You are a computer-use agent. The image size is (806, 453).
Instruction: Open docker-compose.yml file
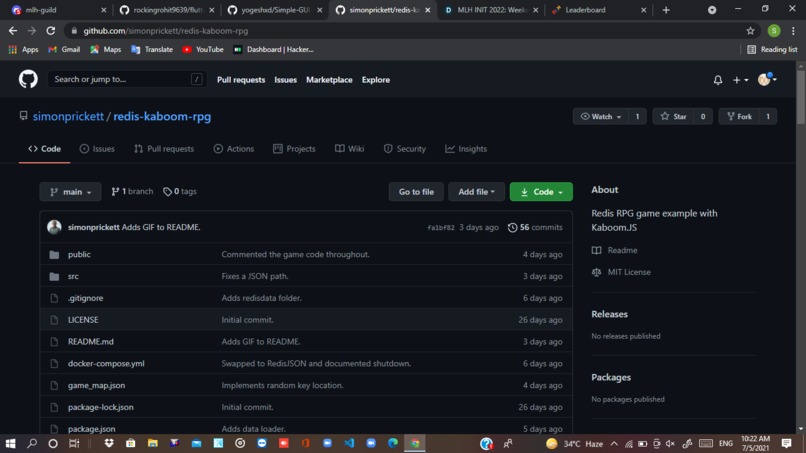[x=106, y=364]
